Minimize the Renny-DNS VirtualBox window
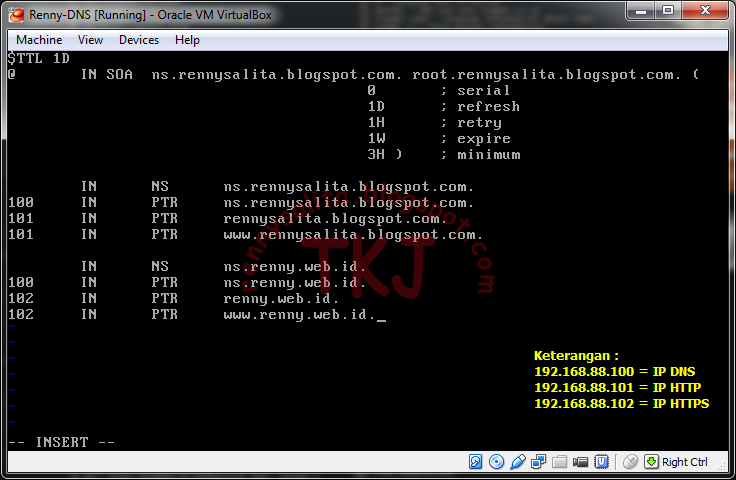 coord(642,10)
